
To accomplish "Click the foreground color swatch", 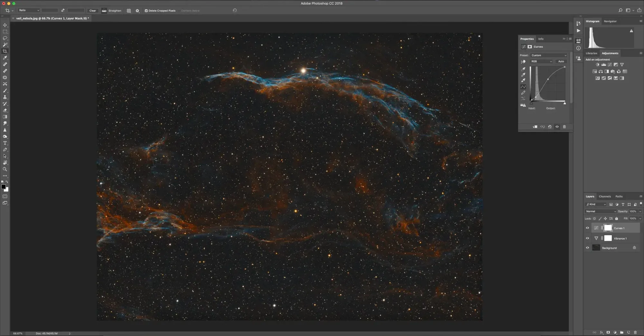I will [3, 187].
